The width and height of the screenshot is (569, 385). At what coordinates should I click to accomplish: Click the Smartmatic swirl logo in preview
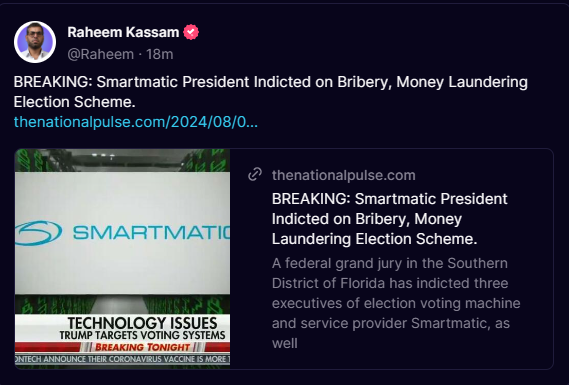coord(38,233)
